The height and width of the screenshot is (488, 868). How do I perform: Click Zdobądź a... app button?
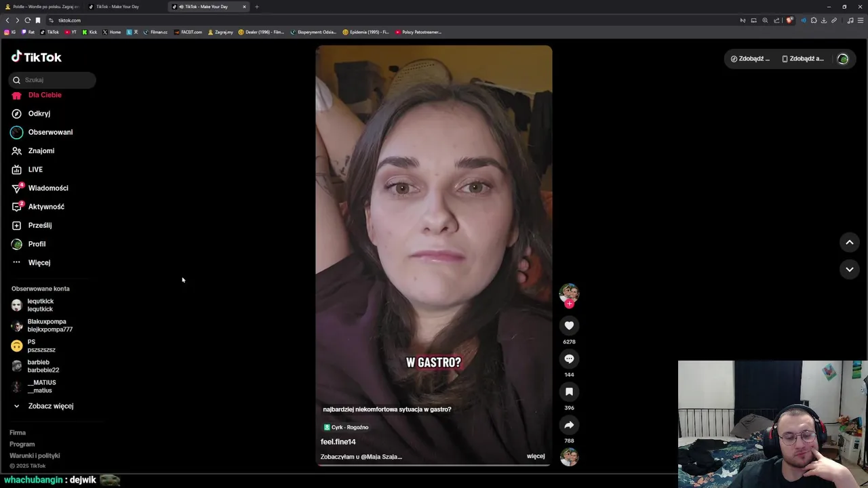click(x=803, y=59)
